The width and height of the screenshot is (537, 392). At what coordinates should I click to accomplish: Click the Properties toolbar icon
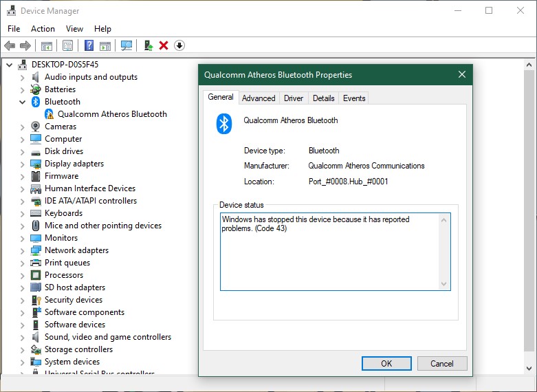click(x=68, y=45)
